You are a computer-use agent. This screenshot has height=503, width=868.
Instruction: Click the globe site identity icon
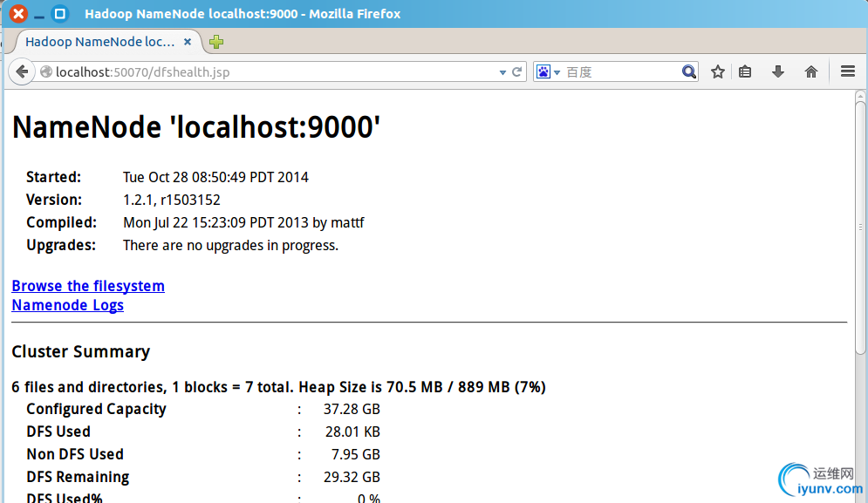(46, 72)
